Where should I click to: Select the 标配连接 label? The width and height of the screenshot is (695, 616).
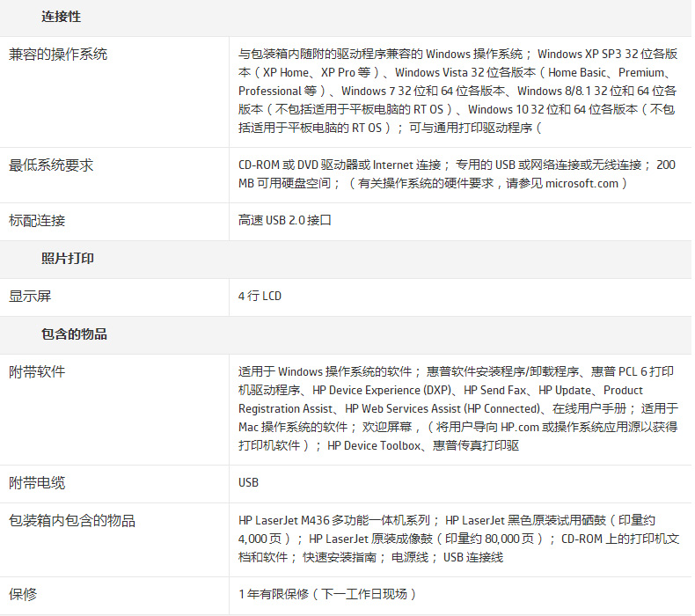tap(37, 221)
